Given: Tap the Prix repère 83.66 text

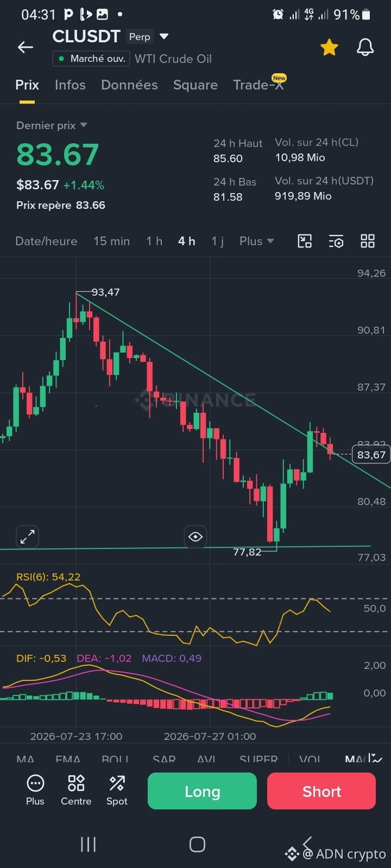Looking at the screenshot, I should 61,205.
